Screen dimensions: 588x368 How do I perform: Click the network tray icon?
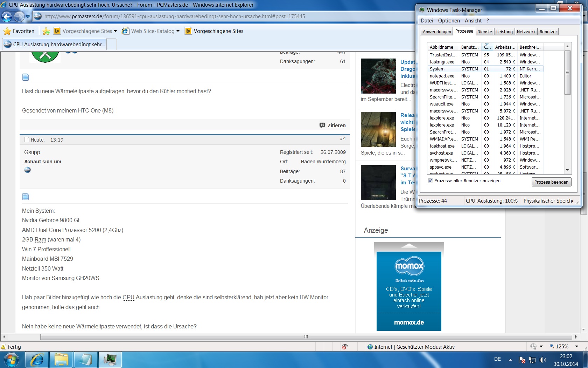[x=532, y=360]
